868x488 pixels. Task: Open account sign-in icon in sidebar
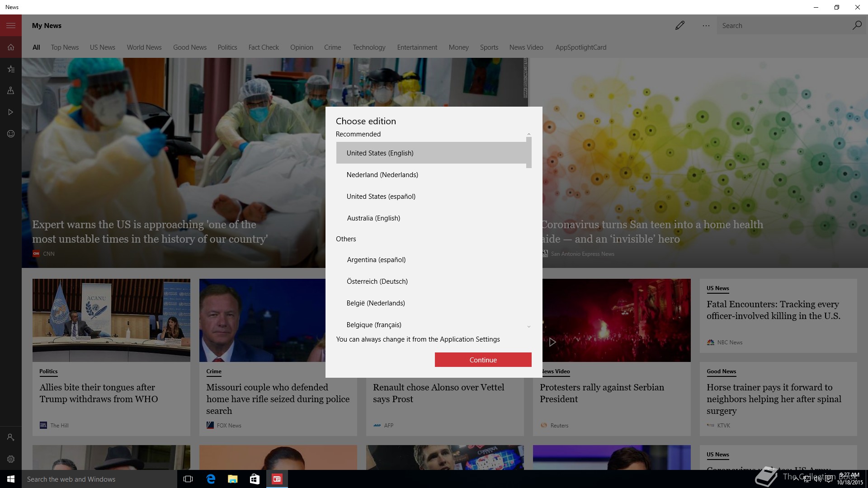11,437
